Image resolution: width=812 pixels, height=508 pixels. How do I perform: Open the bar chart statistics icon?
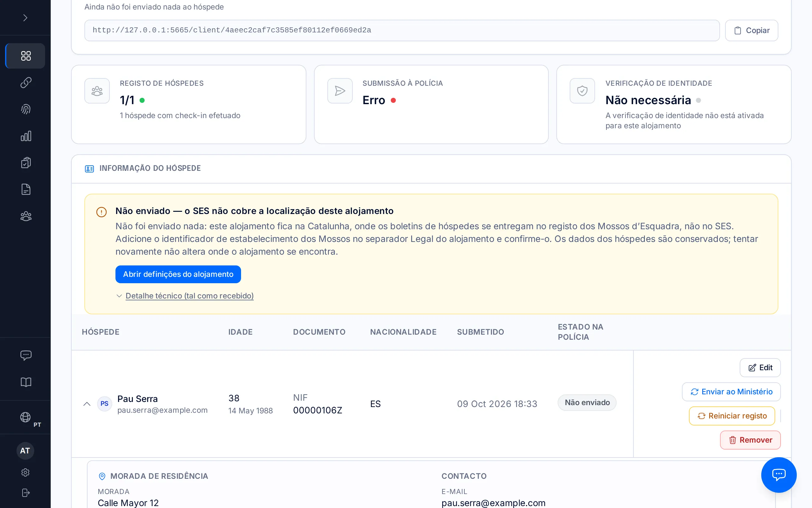pyautogui.click(x=25, y=136)
